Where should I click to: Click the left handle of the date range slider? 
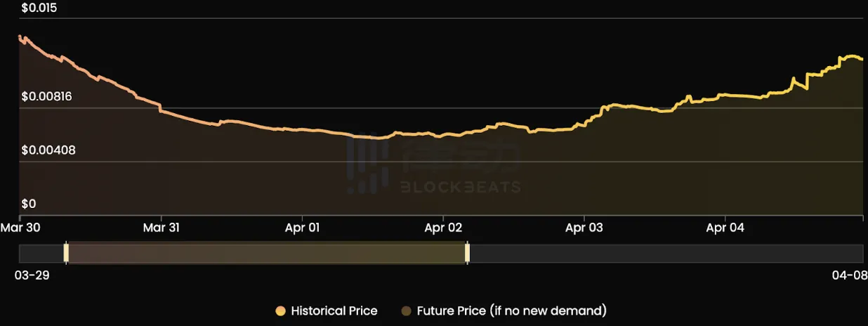click(x=66, y=253)
